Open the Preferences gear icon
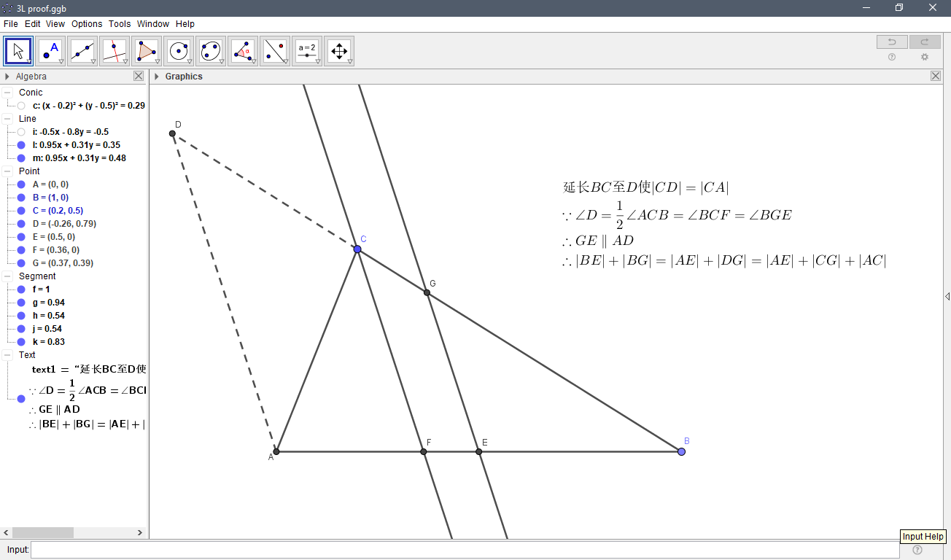Screen dimensions: 951x560 pos(925,57)
